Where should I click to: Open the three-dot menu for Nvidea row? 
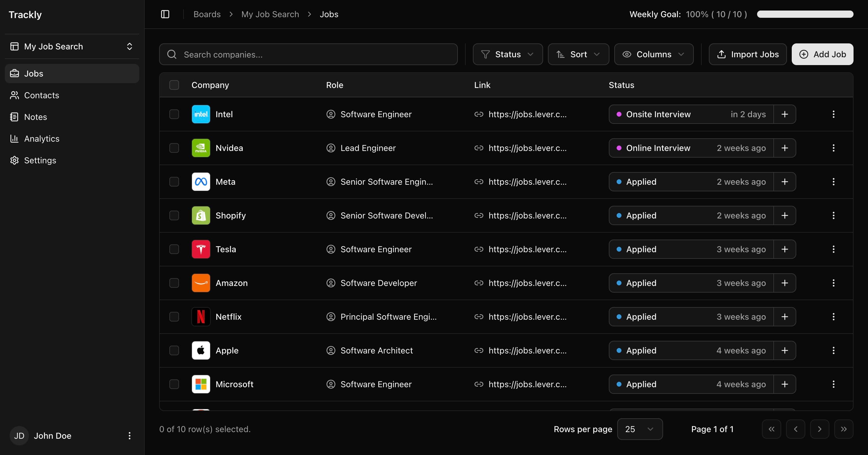point(834,148)
